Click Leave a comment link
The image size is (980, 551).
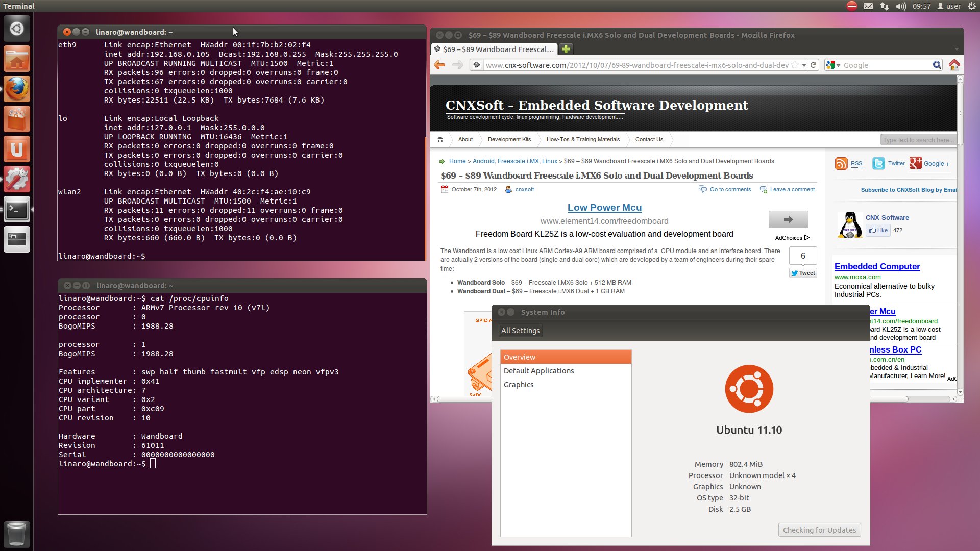point(792,189)
